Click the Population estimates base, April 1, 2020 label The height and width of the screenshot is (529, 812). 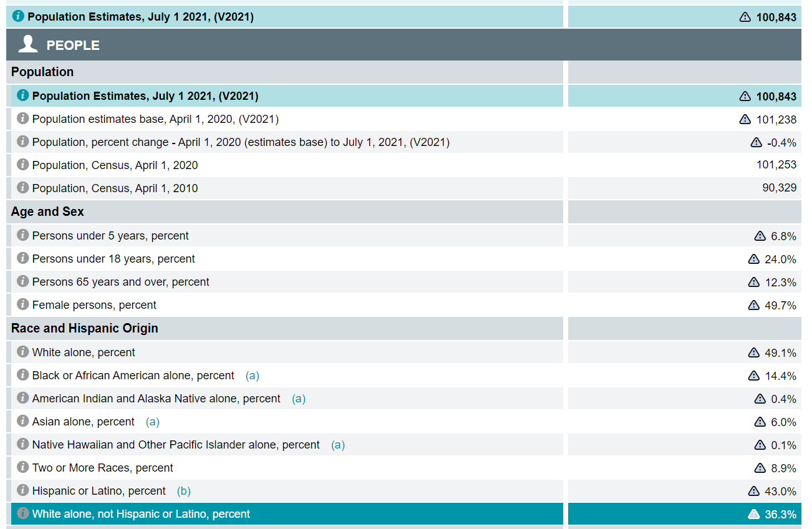(x=155, y=119)
